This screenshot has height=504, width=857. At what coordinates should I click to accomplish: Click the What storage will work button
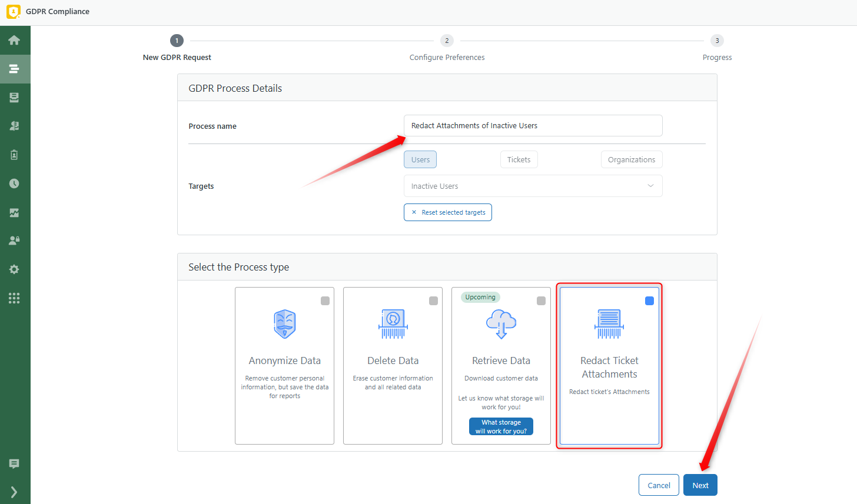[501, 426]
